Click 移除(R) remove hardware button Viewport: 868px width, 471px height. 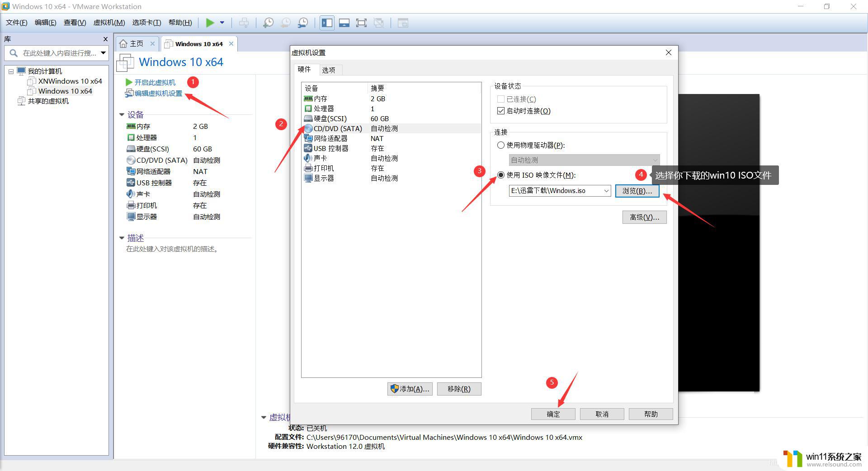pyautogui.click(x=459, y=389)
